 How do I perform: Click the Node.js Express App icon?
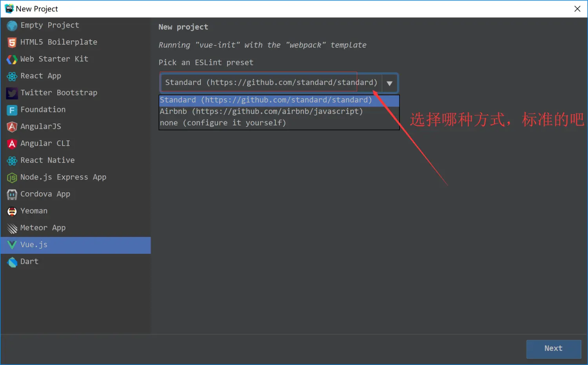click(x=12, y=177)
